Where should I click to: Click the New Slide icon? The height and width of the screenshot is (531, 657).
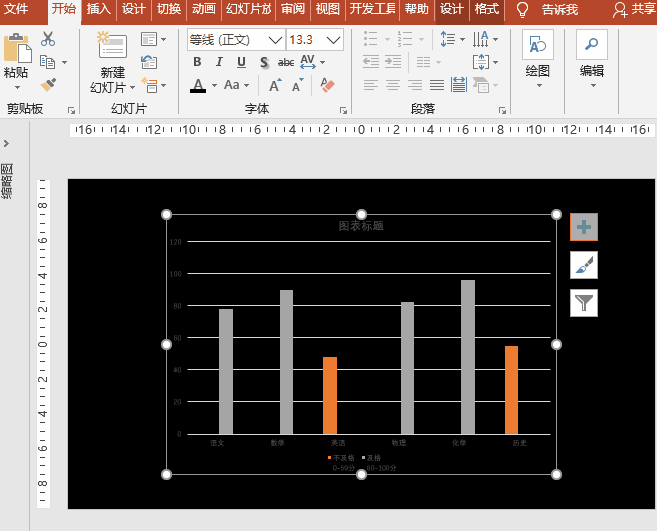click(112, 45)
